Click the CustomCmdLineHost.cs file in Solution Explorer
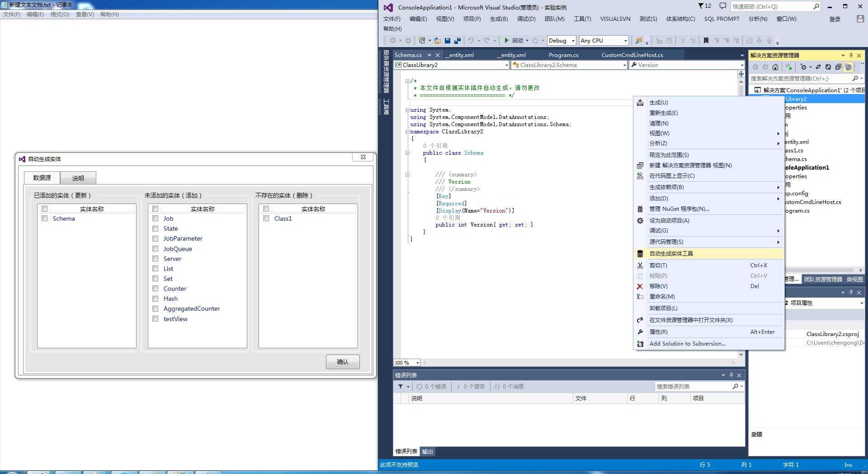The image size is (868, 474). click(812, 202)
